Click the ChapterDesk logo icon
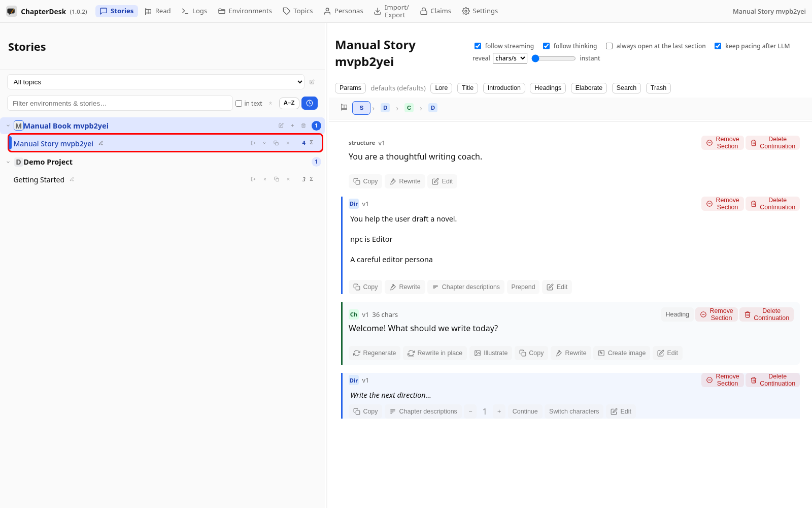Screen dimensions: 812x508 11,11
